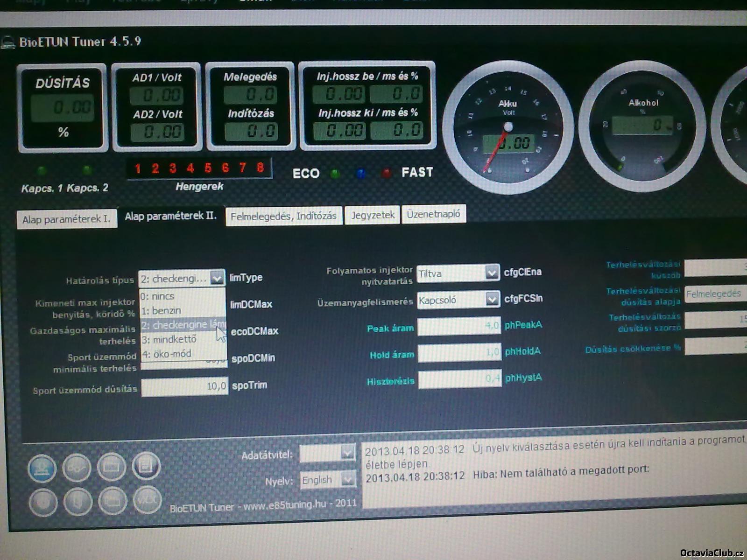Open the Adatátvitel port dropdown
This screenshot has width=747, height=560.
coord(347,453)
